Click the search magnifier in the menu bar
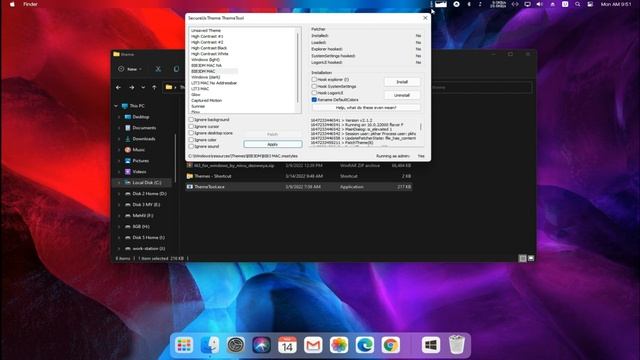 (578, 4)
